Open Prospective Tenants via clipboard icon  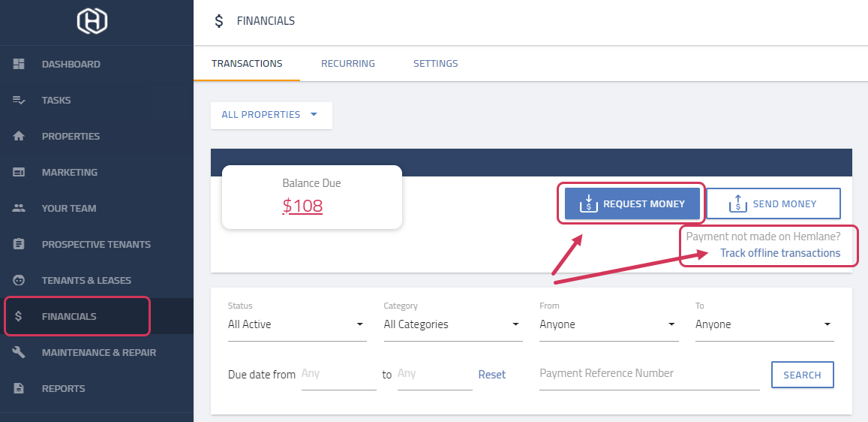(19, 244)
